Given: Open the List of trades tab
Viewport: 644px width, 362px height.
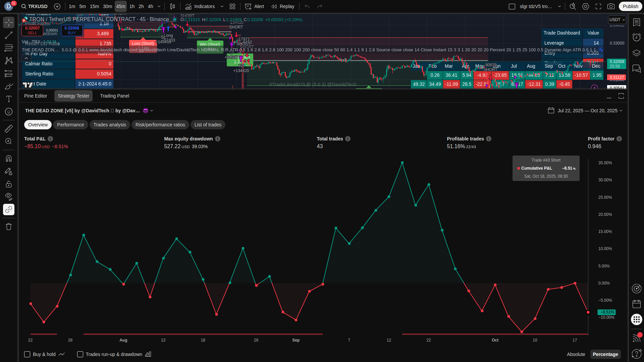Looking at the screenshot, I should 208,125.
